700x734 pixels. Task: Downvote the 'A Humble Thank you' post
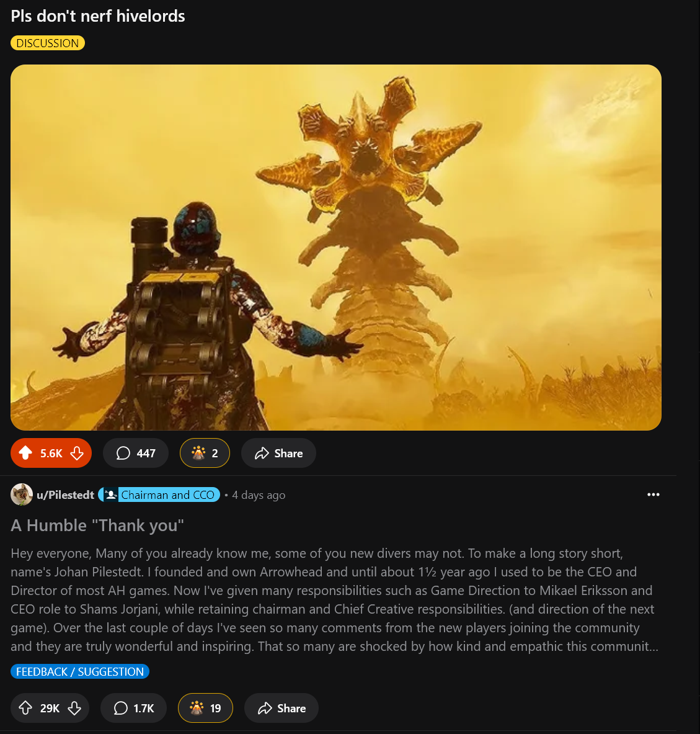click(74, 708)
